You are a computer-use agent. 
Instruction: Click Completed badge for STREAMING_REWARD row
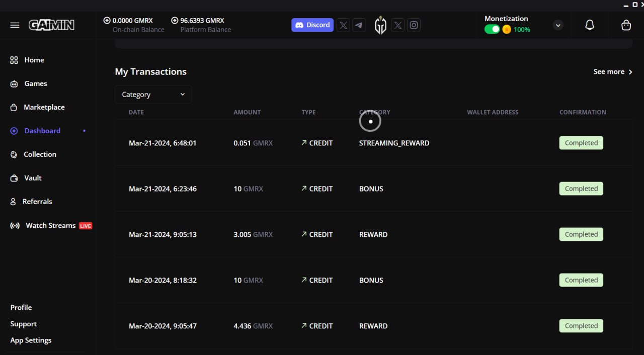coord(581,143)
